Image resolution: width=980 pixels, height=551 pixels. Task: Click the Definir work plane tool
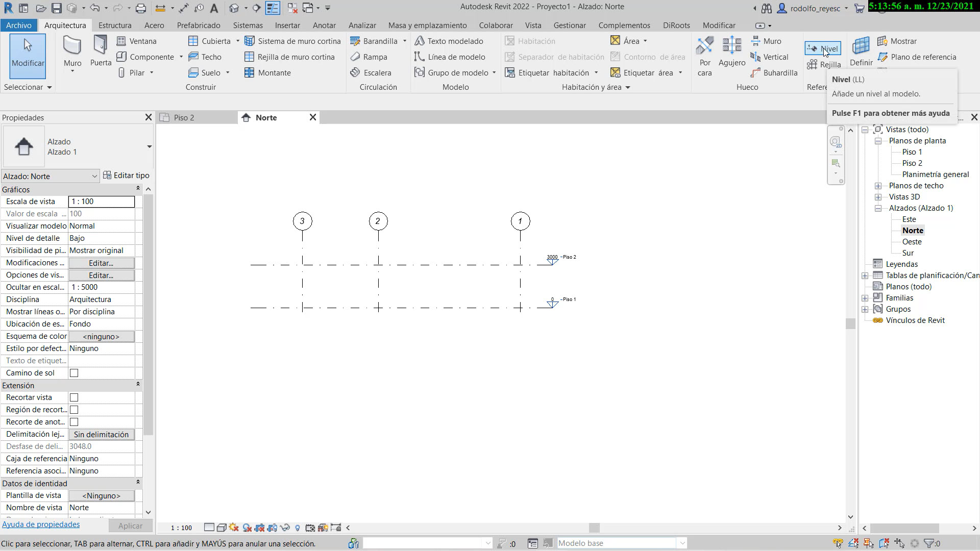pos(861,52)
